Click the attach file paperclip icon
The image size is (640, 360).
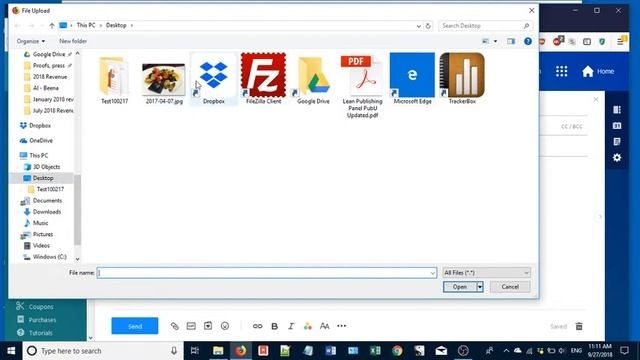click(175, 326)
